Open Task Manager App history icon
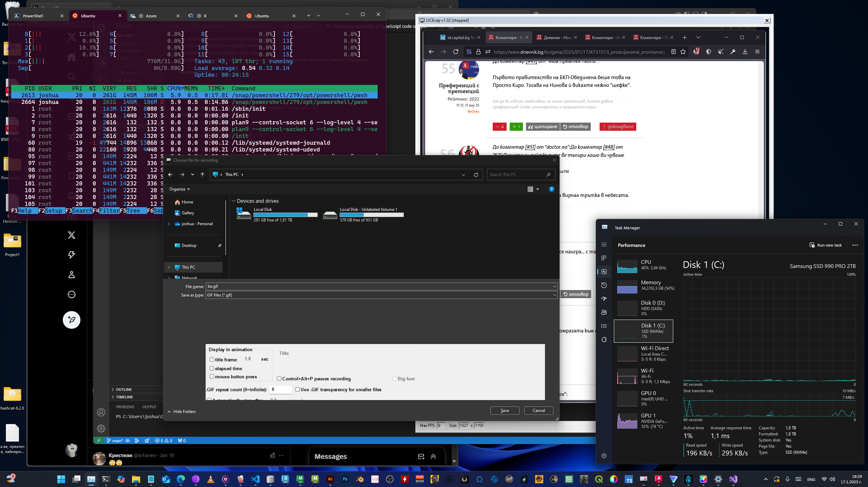Screen dimensions: 868x487 604,285
